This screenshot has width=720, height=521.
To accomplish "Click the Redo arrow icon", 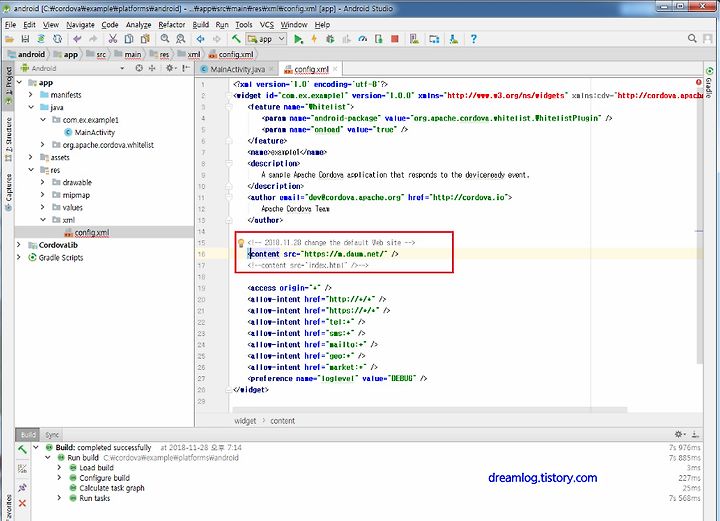I will coord(93,39).
